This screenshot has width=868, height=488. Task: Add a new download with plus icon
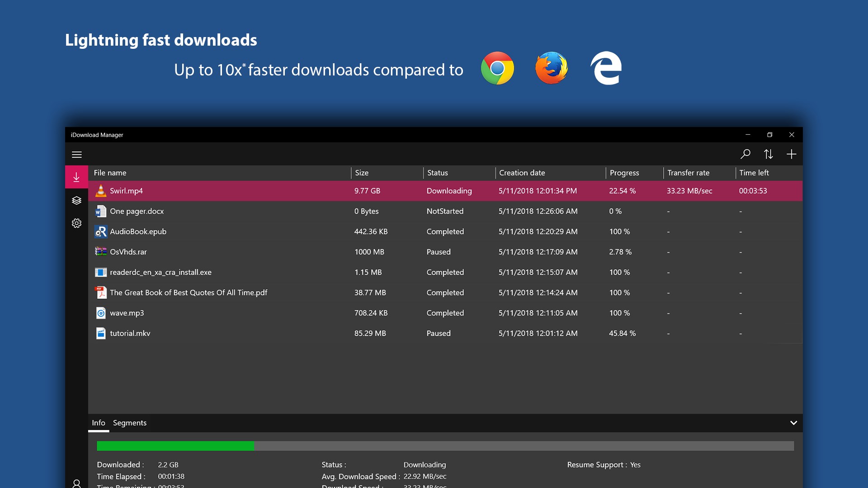(x=791, y=155)
